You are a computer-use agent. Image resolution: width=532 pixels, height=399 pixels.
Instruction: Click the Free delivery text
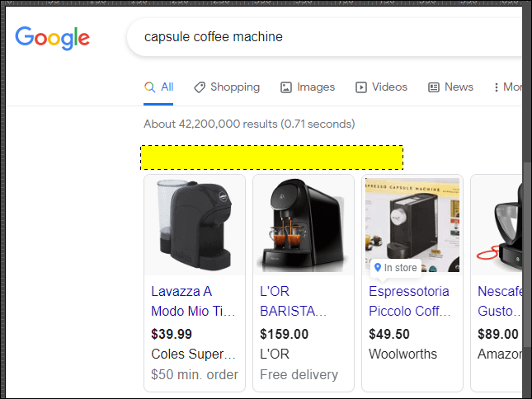pos(299,375)
